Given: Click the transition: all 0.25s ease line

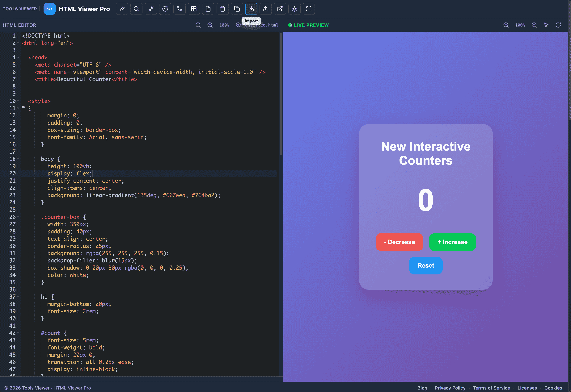Looking at the screenshot, I should click(90, 362).
